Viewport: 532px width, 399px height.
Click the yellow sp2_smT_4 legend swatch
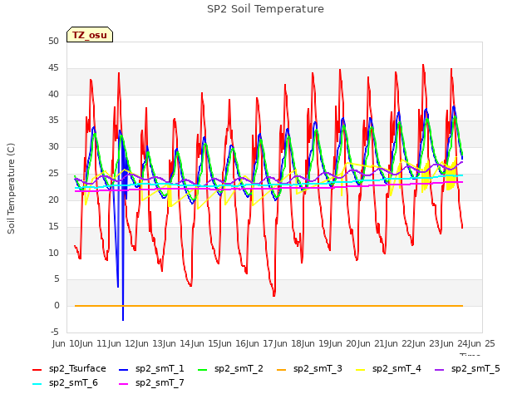361,369
